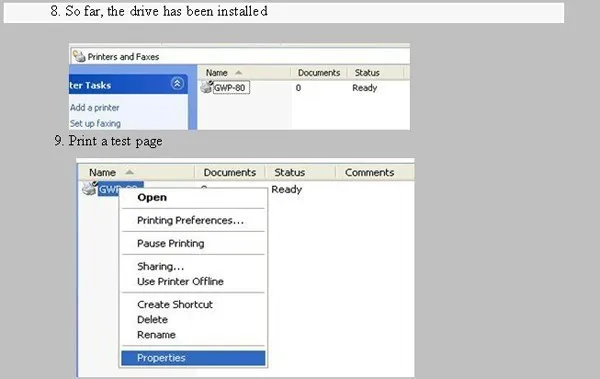Click the Documents column header in upper window

point(319,72)
